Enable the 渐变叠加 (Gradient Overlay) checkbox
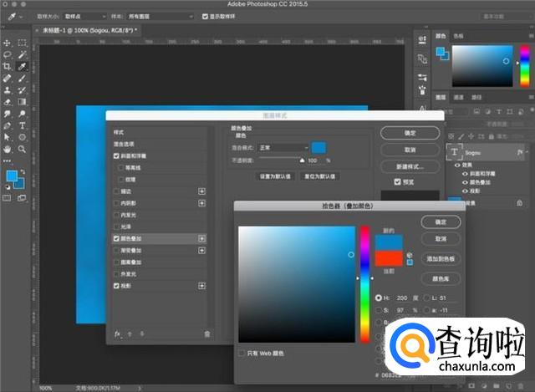 (x=116, y=251)
